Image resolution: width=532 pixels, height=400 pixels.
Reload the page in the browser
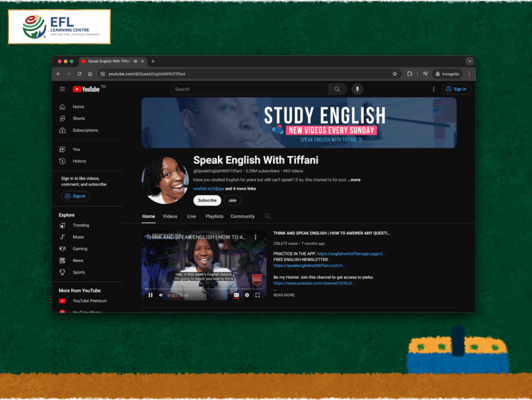click(x=79, y=74)
